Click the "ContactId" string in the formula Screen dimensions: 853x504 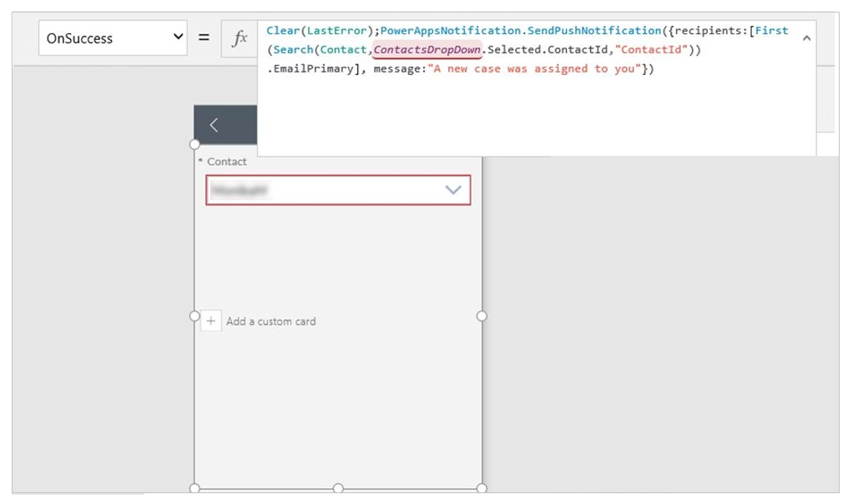pyautogui.click(x=651, y=49)
